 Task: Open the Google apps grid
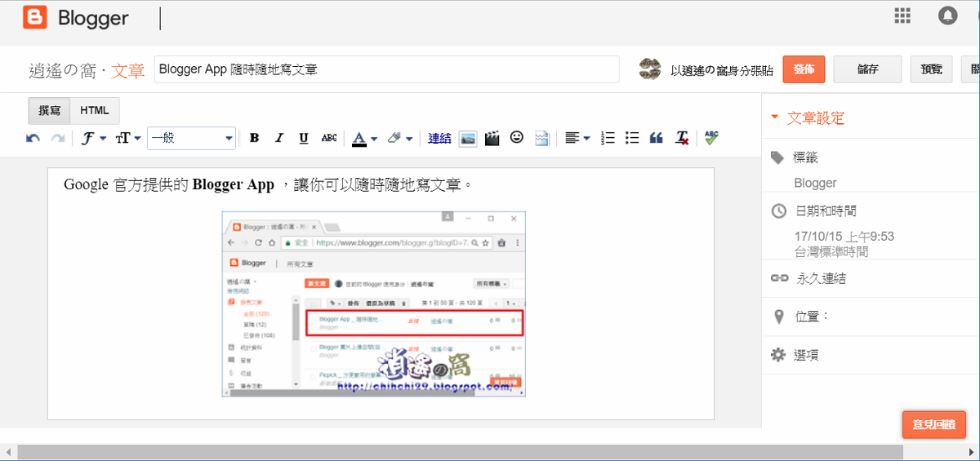point(902,16)
